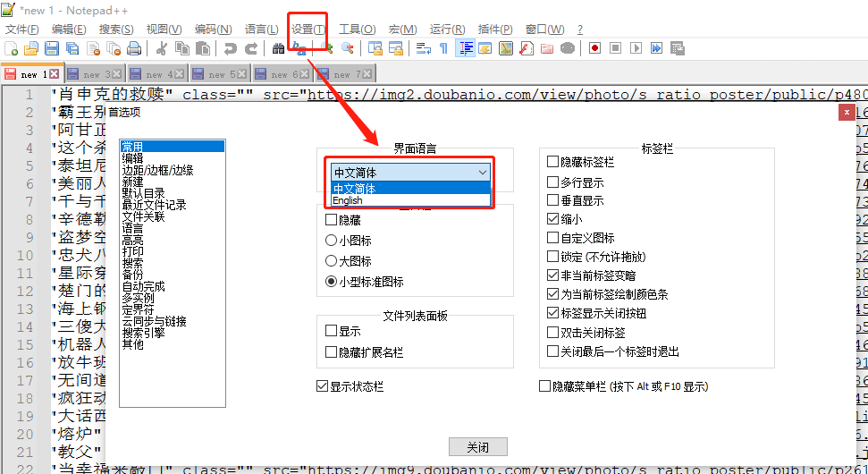
Task: Close the current file via toolbar icon
Action: (93, 48)
